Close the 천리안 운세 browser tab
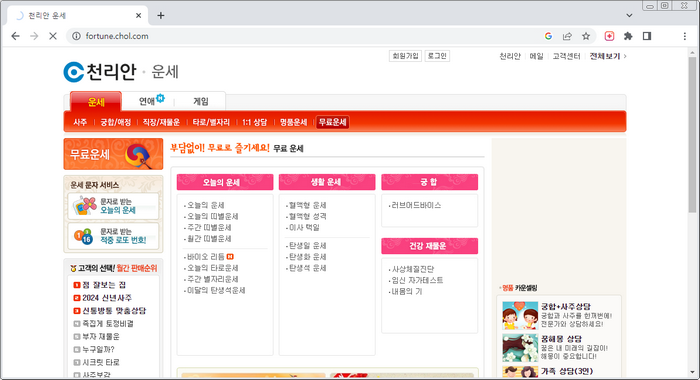This screenshot has width=700, height=380. 138,16
